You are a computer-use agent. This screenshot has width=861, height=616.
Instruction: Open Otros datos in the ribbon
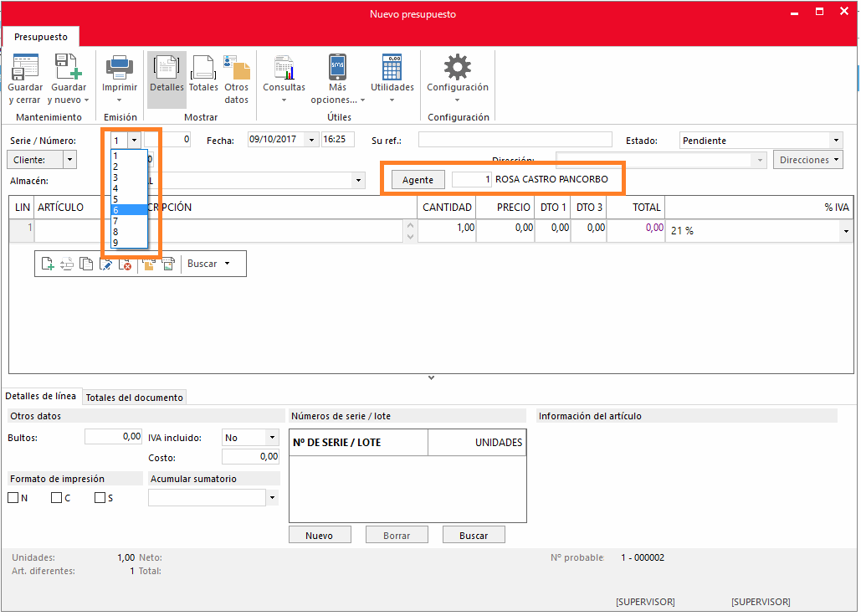(x=237, y=67)
